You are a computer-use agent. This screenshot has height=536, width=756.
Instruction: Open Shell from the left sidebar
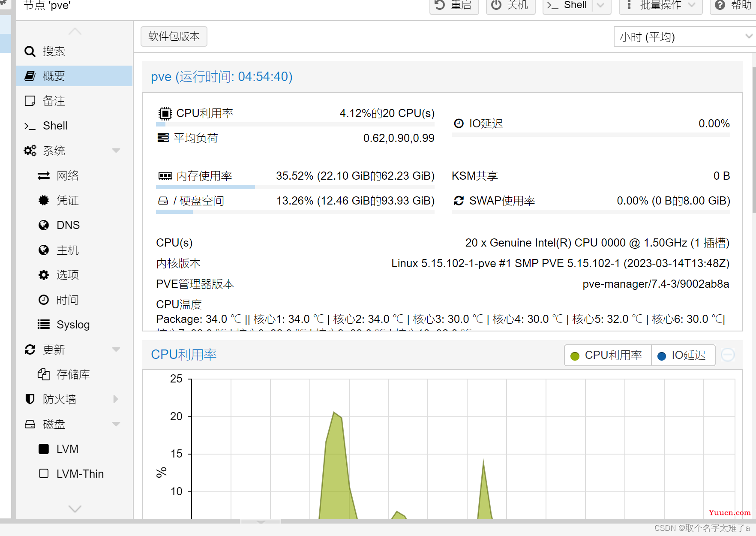(75, 126)
